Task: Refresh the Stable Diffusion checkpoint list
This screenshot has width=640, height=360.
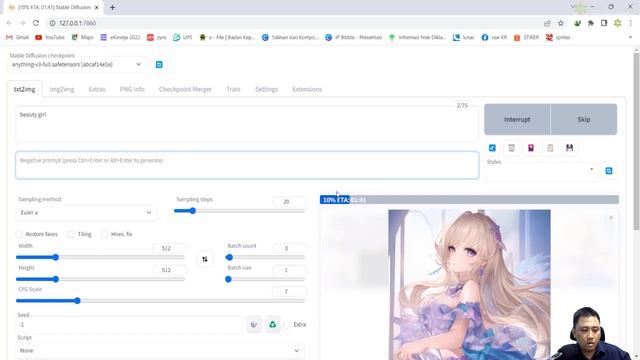Action: coord(159,64)
